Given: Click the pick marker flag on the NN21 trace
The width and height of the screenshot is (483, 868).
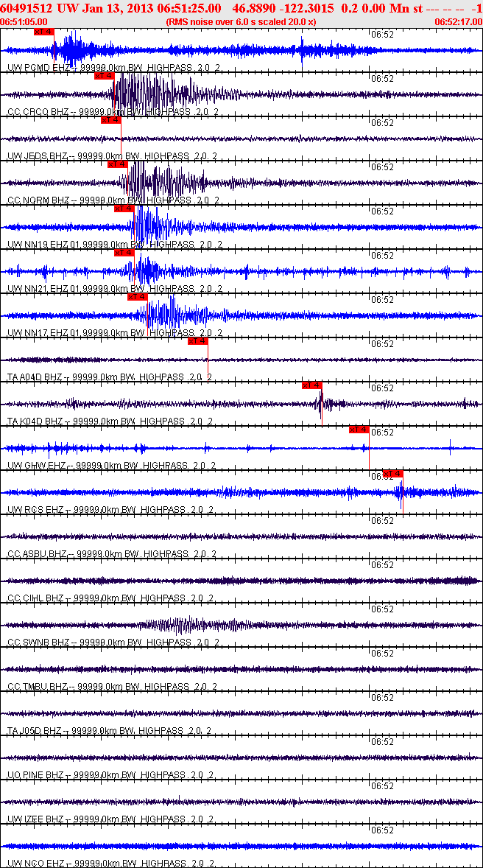Looking at the screenshot, I should 124,253.
